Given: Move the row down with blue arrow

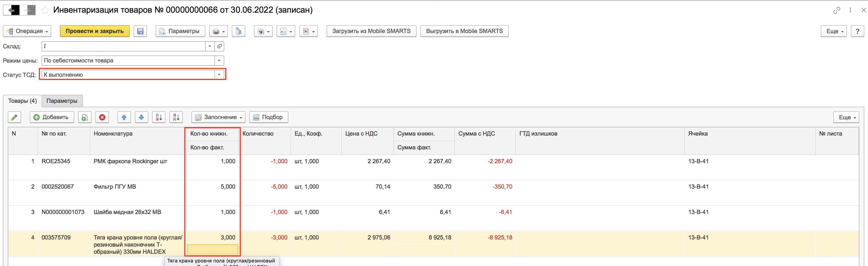Looking at the screenshot, I should tap(142, 117).
